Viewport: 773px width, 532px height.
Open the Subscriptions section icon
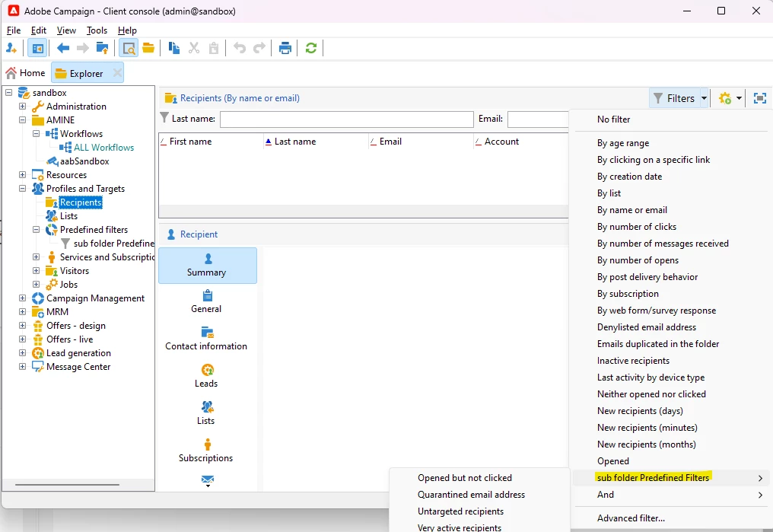(208, 444)
